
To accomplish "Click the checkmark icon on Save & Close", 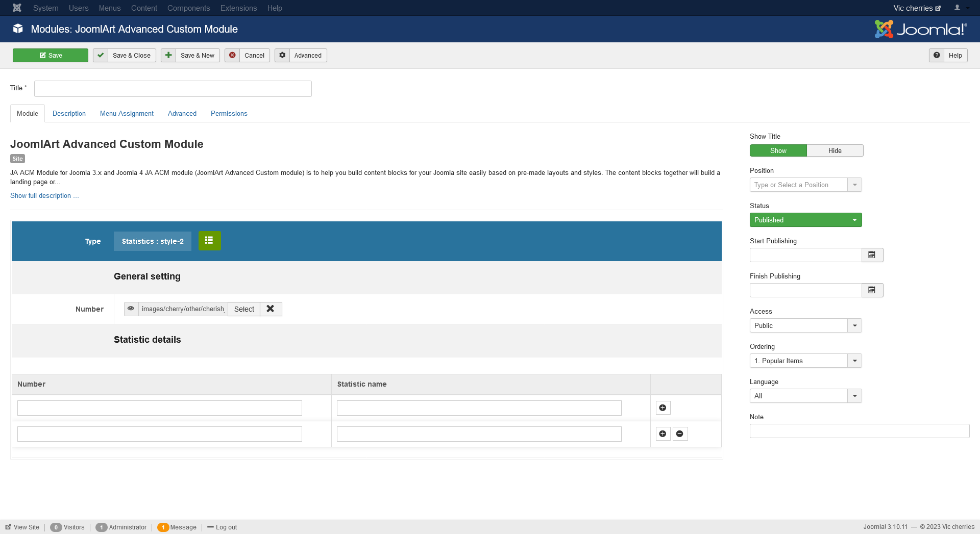I will pyautogui.click(x=101, y=55).
